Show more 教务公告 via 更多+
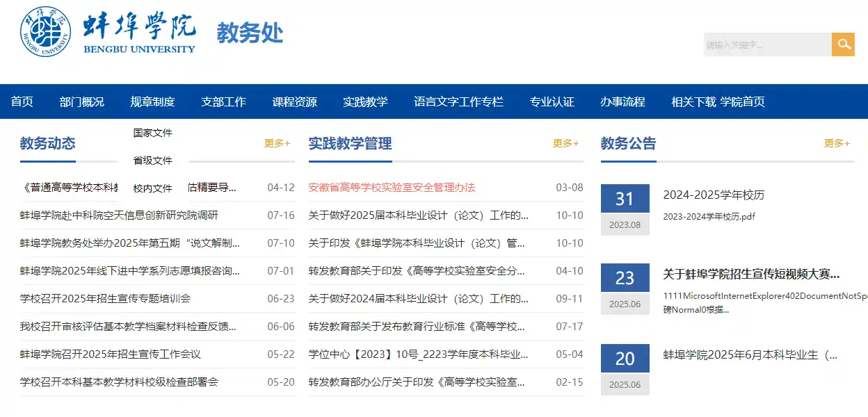This screenshot has width=868, height=417. 837,143
